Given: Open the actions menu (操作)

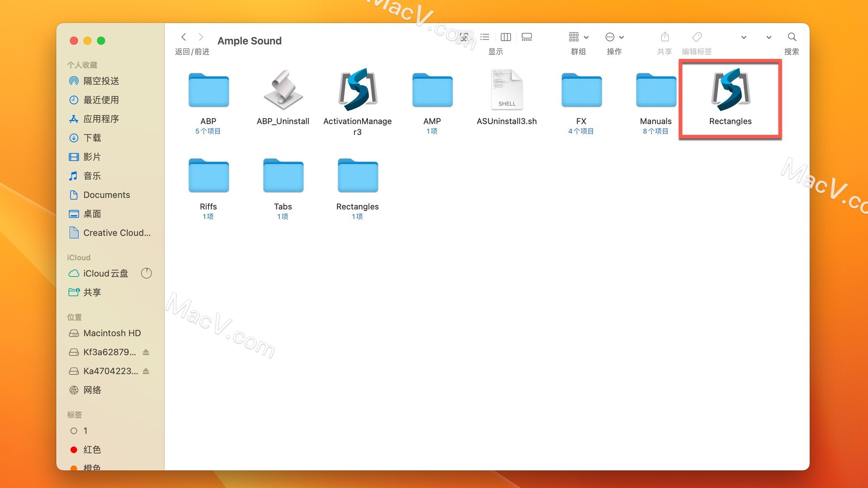Looking at the screenshot, I should tap(614, 37).
